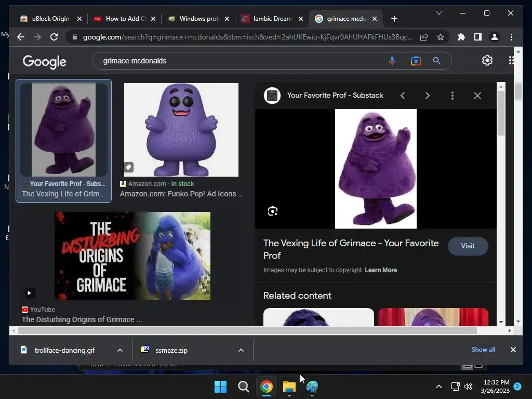Open The Vexing Life of Grimace title
532x399 pixels.
pos(351,249)
